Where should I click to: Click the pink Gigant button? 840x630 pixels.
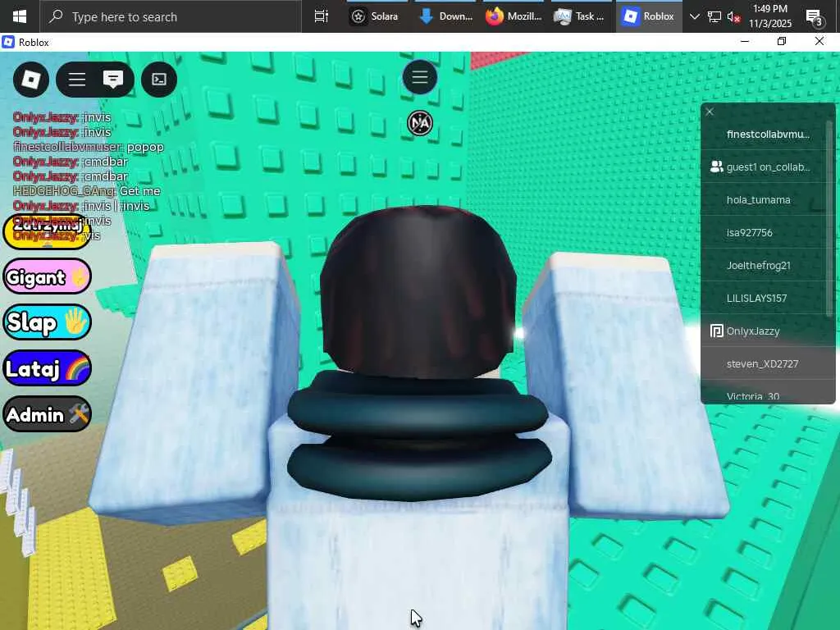coord(47,276)
